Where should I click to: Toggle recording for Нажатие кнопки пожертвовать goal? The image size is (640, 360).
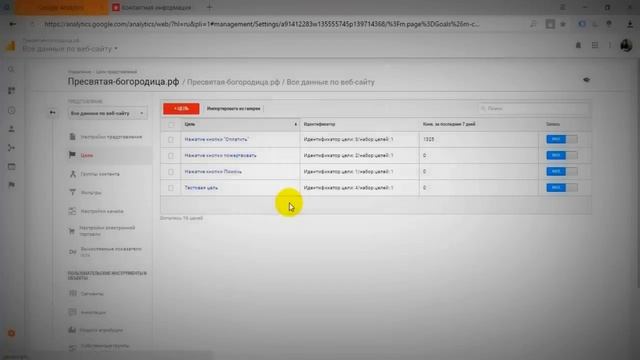[x=562, y=155]
